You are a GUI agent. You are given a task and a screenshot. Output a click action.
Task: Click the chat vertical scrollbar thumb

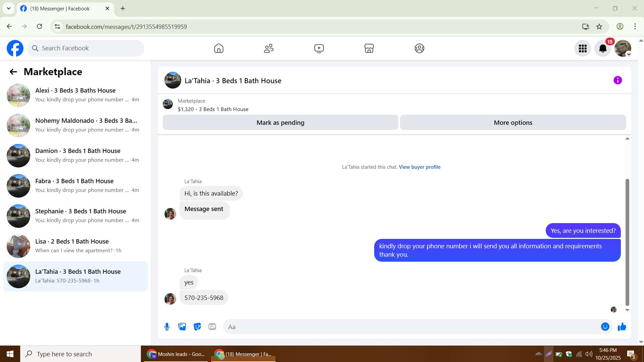pyautogui.click(x=627, y=242)
